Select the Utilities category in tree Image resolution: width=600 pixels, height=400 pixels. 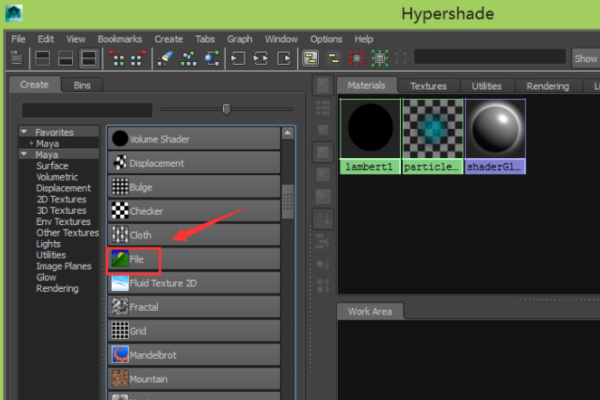click(51, 255)
